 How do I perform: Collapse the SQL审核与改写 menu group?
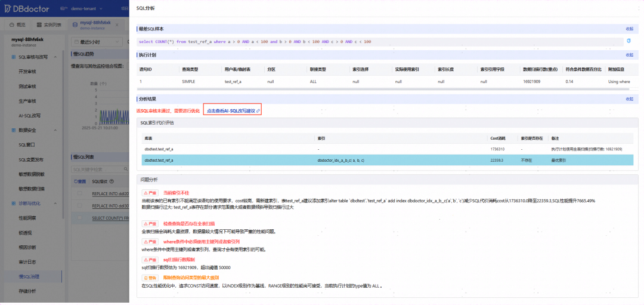point(55,57)
